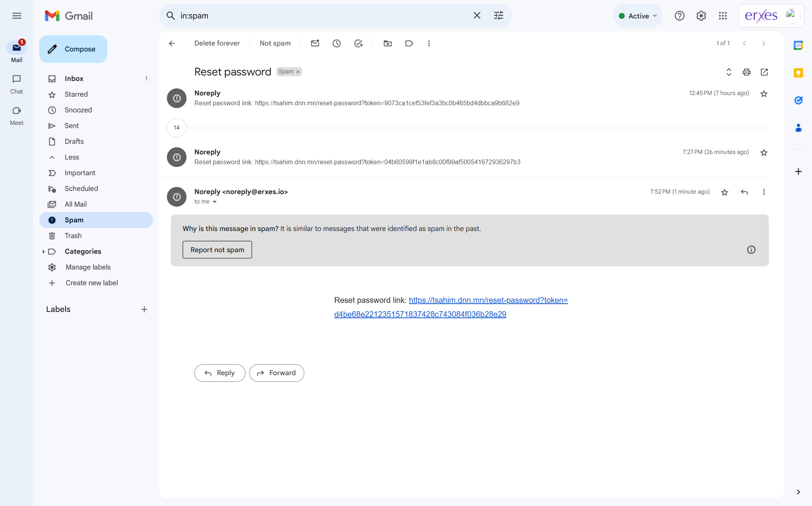Expand the 14 hidden messages
Viewport: 812px width, 506px height.
(177, 128)
